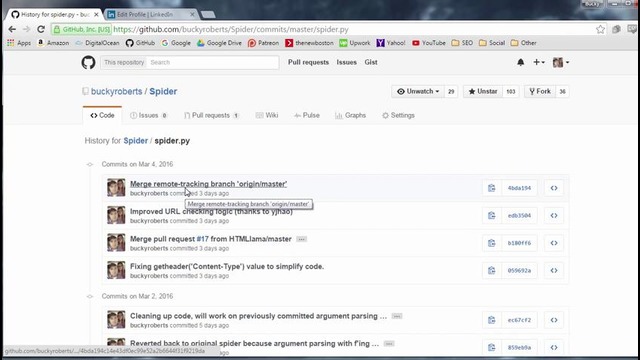Click Spider in the History breadcrumb

(x=136, y=141)
